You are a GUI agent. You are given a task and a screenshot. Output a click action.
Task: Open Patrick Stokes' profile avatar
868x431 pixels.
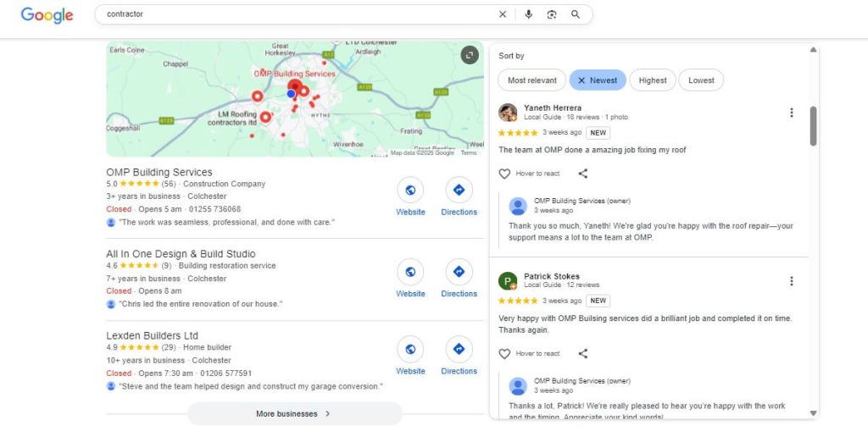508,281
